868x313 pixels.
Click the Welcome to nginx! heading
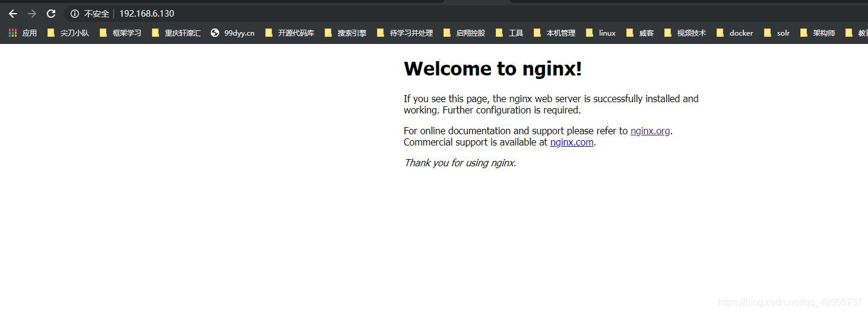pyautogui.click(x=493, y=69)
